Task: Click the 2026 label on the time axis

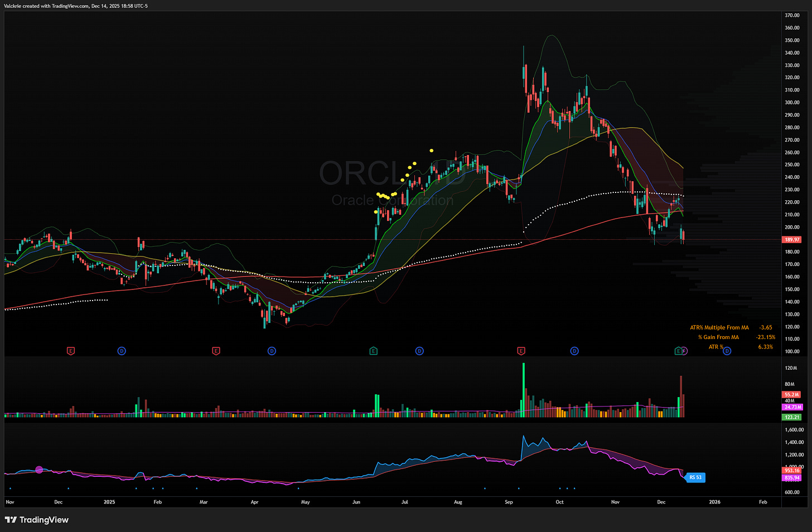Action: [714, 502]
